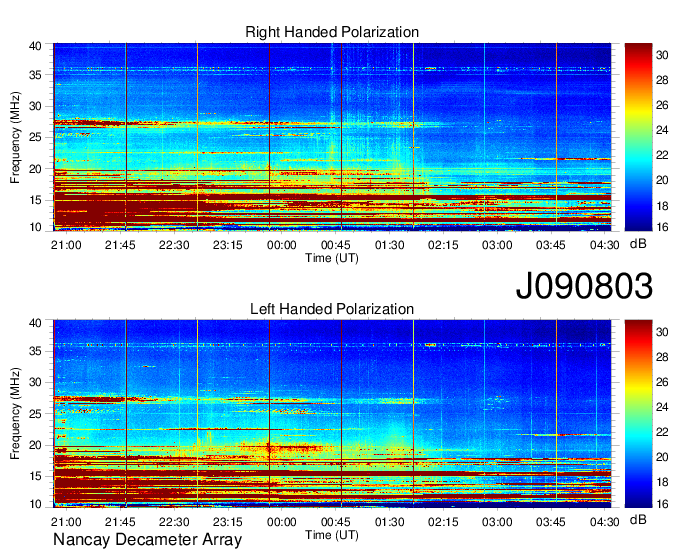Click the "Left Handed Polarization" plot title
This screenshot has width=680, height=552.
pos(332,309)
